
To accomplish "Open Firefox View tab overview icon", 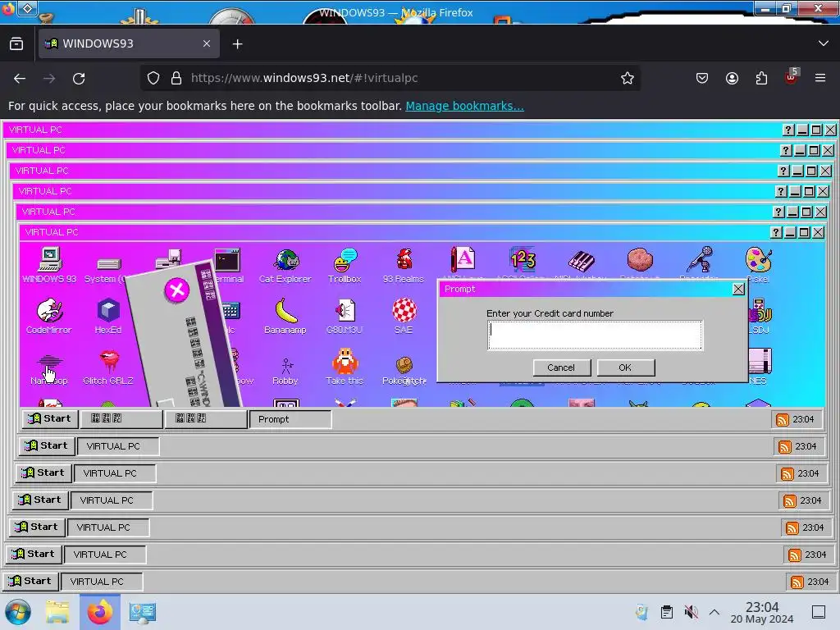I will point(16,44).
